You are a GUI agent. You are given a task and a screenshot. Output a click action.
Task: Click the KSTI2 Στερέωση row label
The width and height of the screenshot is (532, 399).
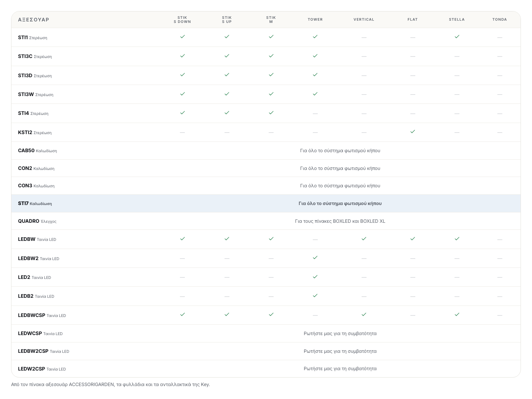(35, 132)
